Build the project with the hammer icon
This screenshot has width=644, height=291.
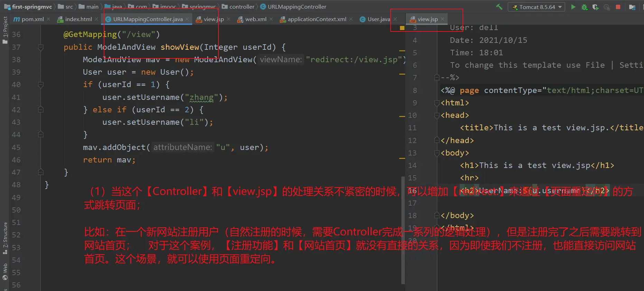(x=499, y=7)
